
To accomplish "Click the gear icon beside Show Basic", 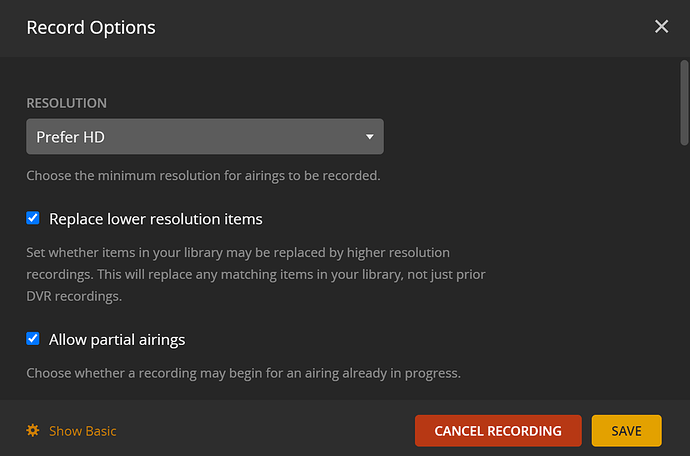I will click(33, 431).
